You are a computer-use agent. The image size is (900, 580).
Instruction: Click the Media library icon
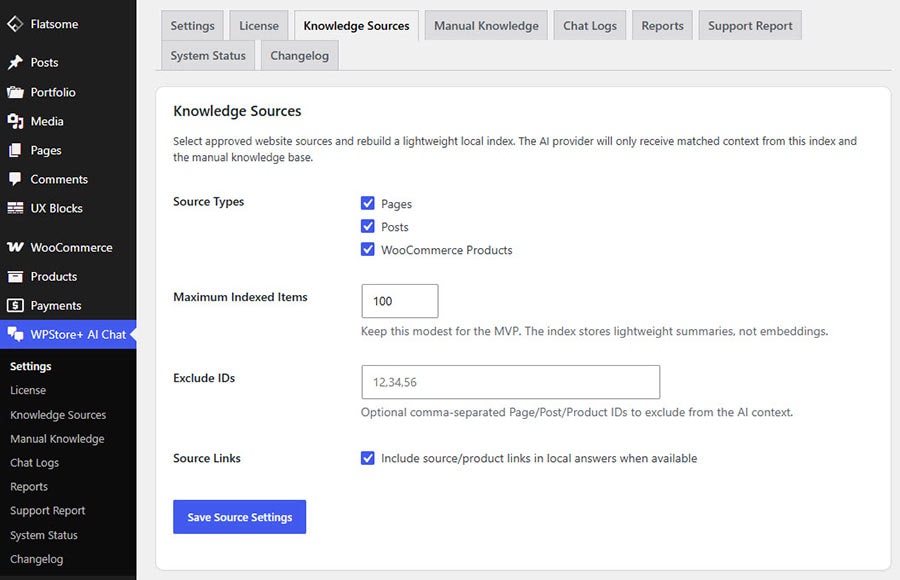(15, 121)
